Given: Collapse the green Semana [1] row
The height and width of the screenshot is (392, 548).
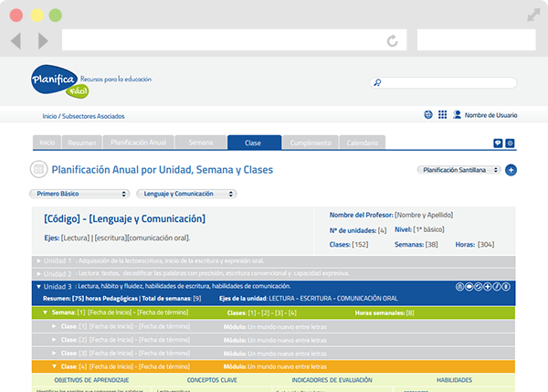Looking at the screenshot, I should click(46, 313).
